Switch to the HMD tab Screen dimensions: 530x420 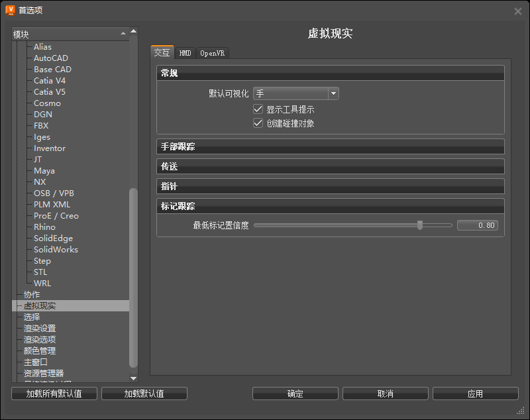tap(185, 54)
